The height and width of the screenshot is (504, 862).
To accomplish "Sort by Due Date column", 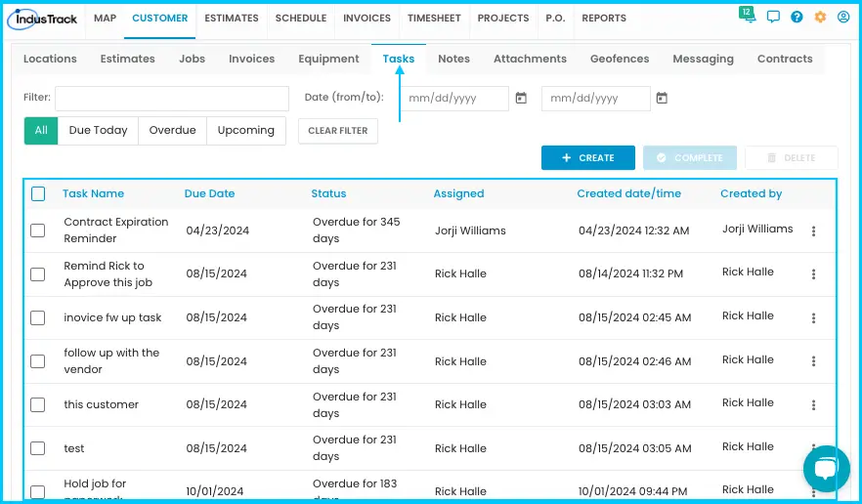I will coord(209,193).
